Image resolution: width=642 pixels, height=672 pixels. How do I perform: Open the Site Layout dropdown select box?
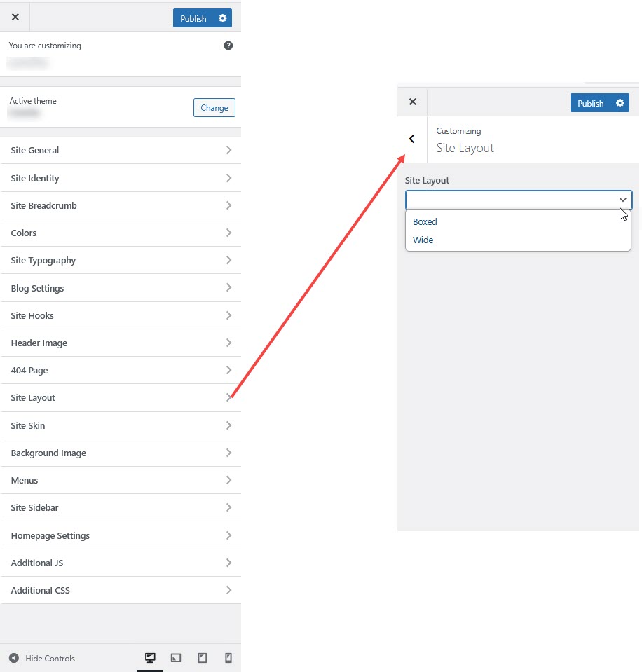519,200
